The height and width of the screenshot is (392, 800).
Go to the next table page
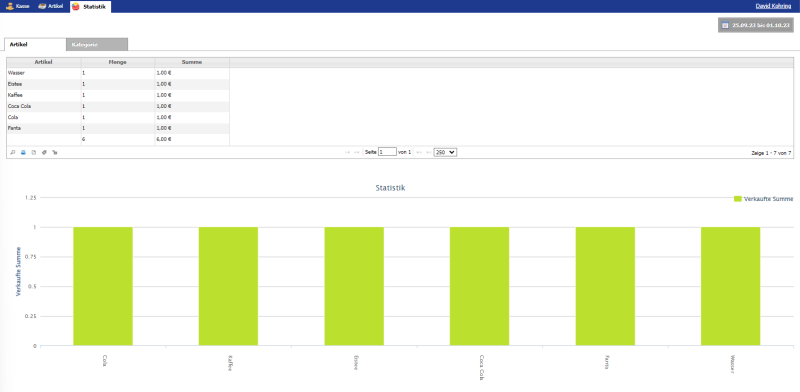(419, 152)
